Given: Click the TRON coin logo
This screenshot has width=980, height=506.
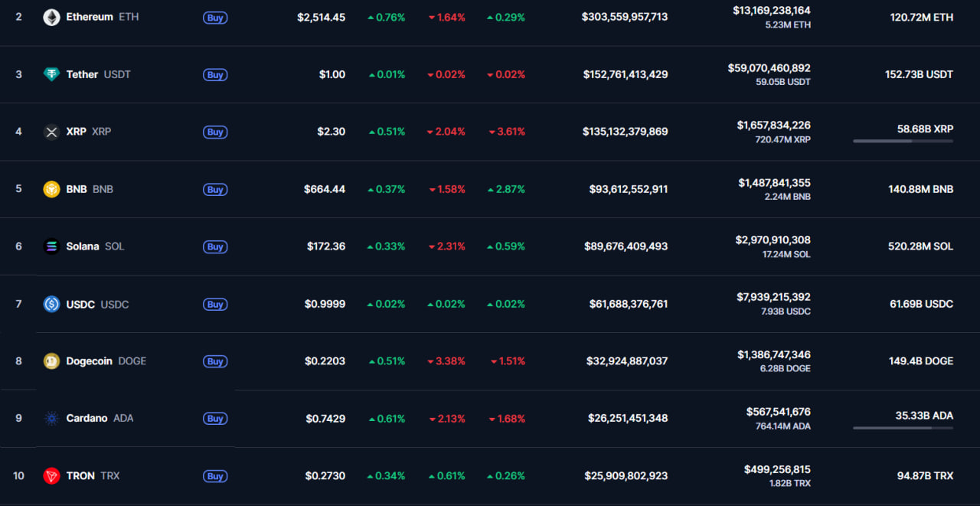Looking at the screenshot, I should pos(51,476).
